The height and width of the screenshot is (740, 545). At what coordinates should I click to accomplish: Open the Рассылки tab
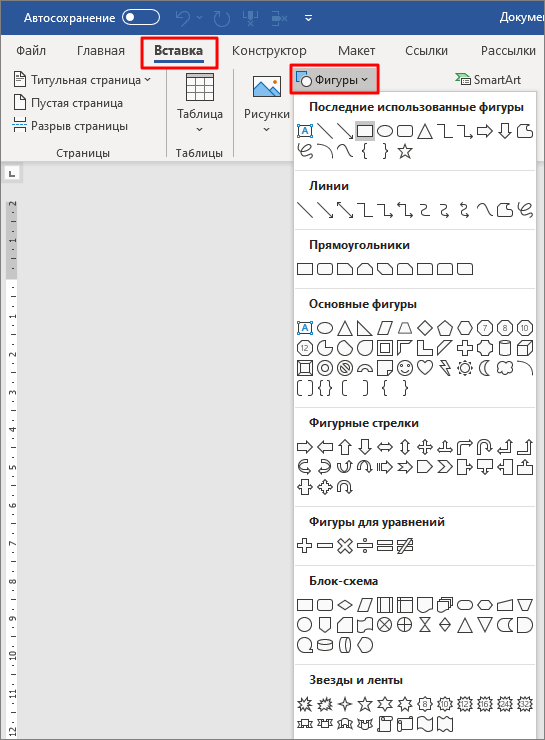[508, 50]
